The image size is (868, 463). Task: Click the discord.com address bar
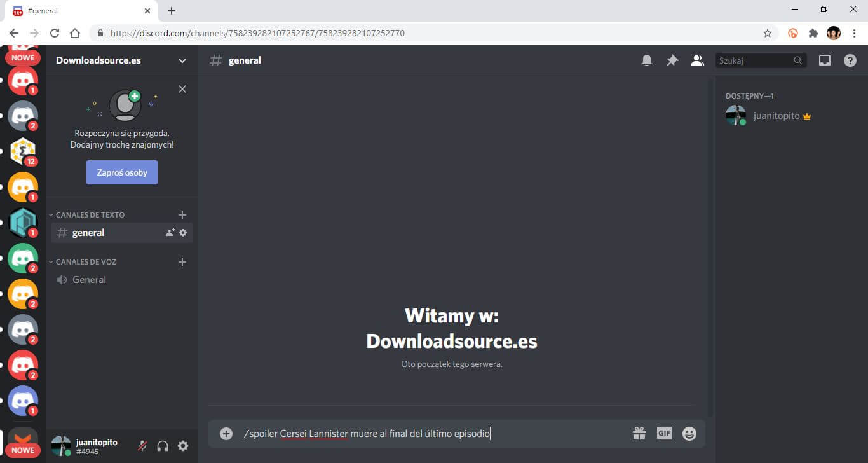432,33
